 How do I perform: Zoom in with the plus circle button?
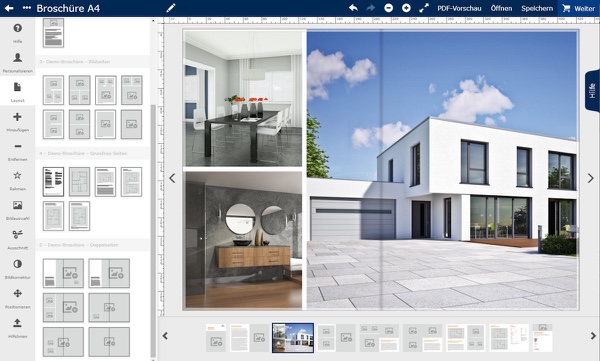pyautogui.click(x=406, y=8)
